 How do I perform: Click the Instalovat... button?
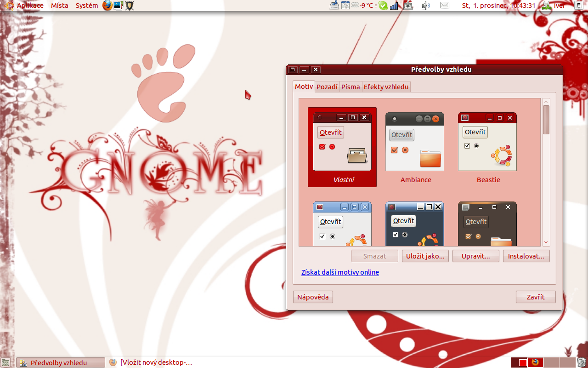[x=526, y=256]
